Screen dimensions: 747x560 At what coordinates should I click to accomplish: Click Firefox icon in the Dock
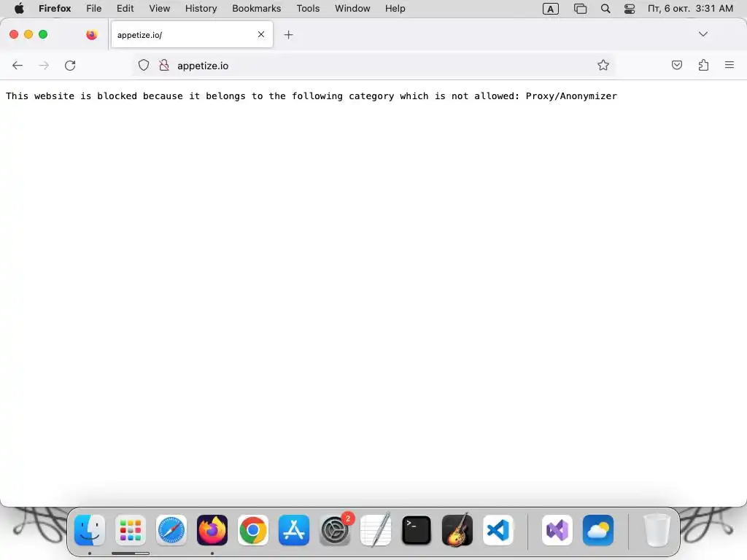[212, 530]
